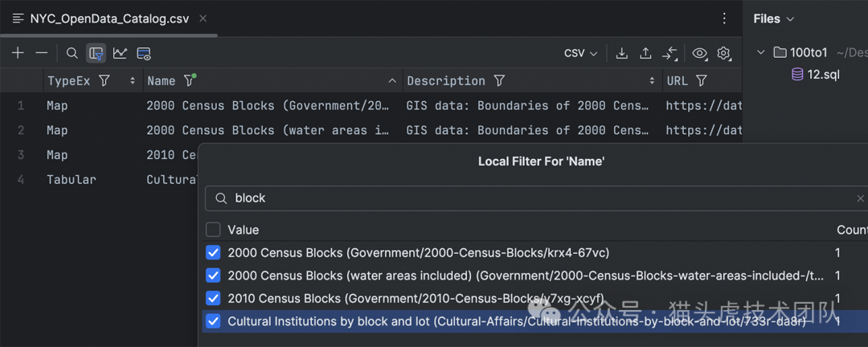Image resolution: width=868 pixels, height=347 pixels.
Task: Open the editor tab more options menu
Action: [724, 18]
